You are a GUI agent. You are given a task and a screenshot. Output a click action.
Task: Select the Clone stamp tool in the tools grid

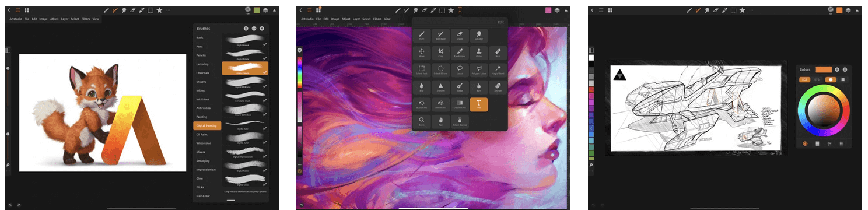tap(478, 53)
